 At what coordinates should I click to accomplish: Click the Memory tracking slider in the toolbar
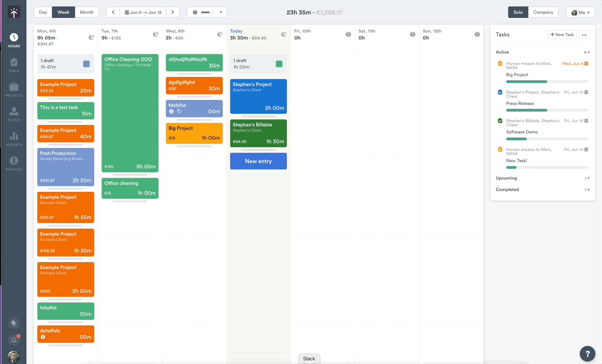pyautogui.click(x=207, y=12)
